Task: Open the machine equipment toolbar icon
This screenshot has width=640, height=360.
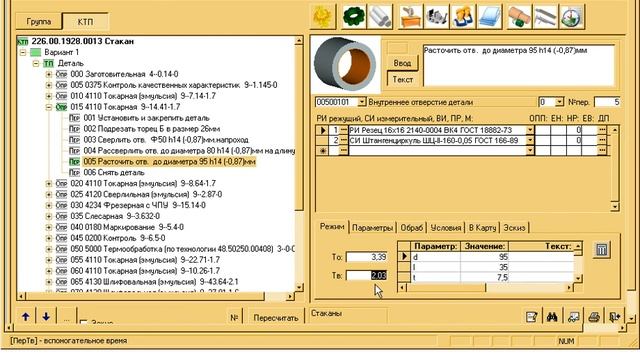Action: [x=436, y=17]
